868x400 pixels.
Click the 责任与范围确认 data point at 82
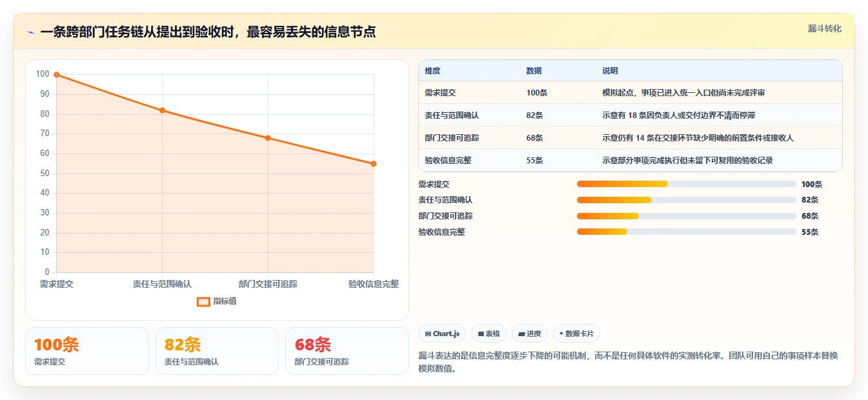[162, 110]
